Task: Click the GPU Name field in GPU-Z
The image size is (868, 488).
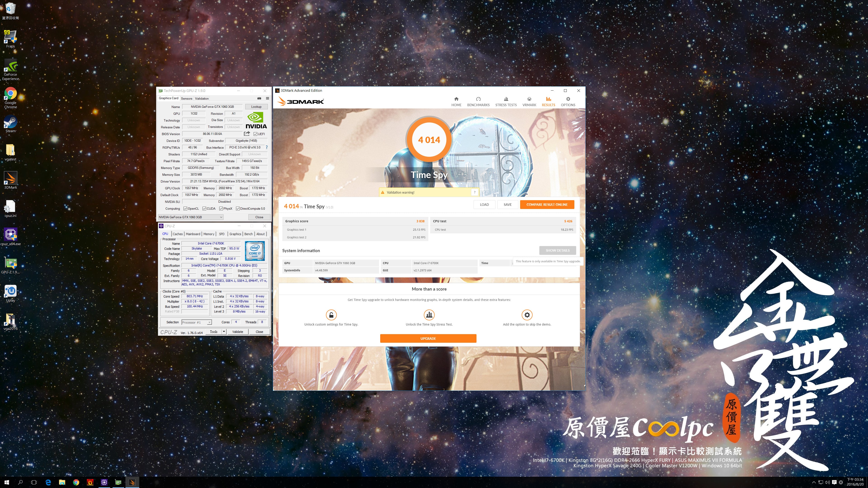Action: [212, 107]
